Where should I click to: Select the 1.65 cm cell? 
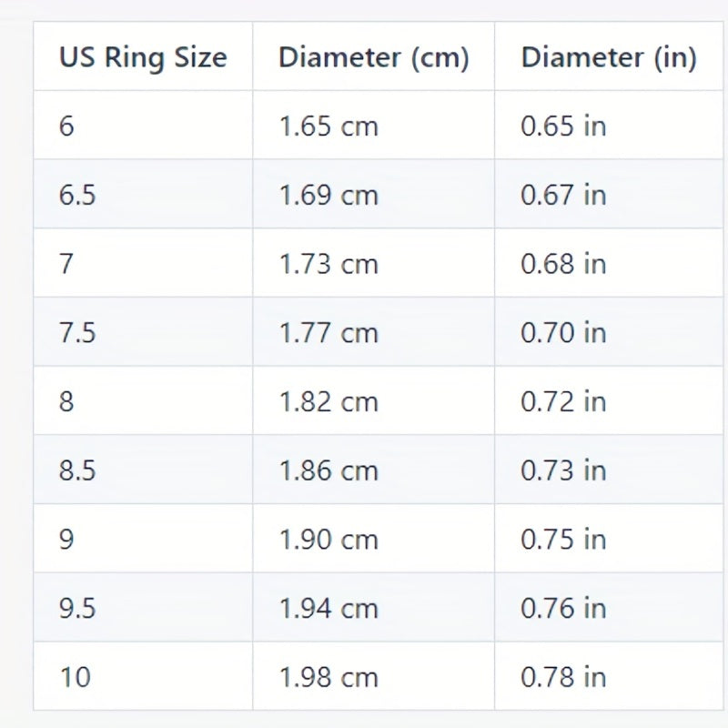(374, 125)
